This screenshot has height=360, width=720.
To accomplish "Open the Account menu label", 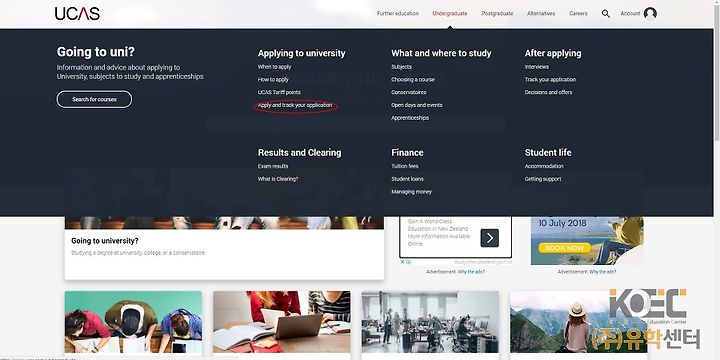I will (x=630, y=13).
